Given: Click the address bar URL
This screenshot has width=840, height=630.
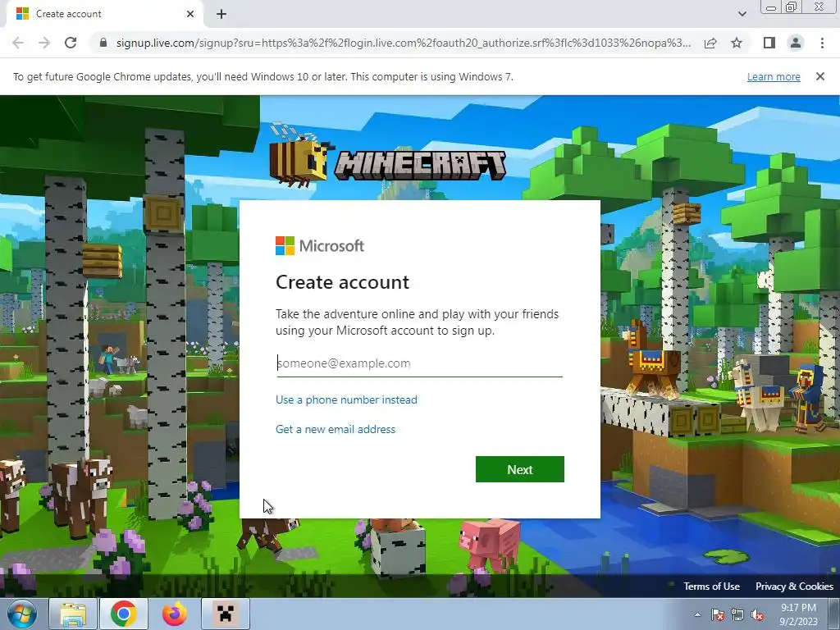Looking at the screenshot, I should 403,43.
